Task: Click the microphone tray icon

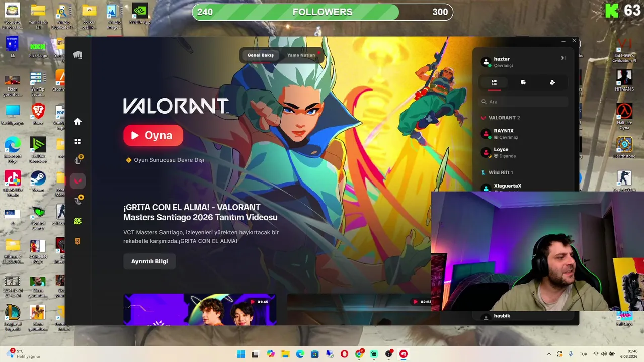Action: coord(571,354)
